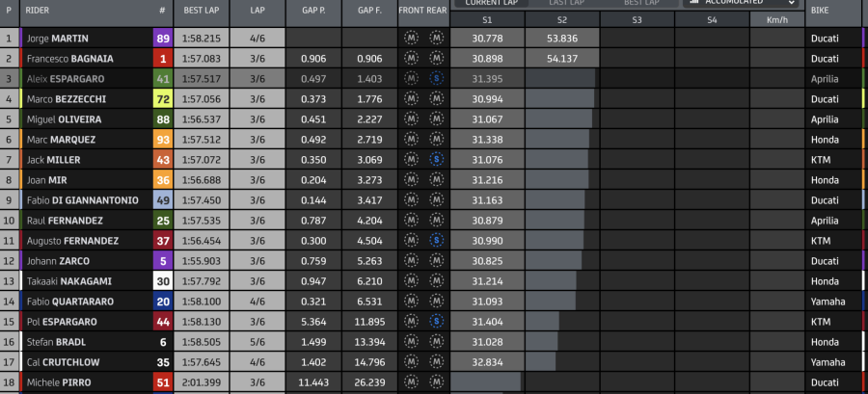Screen dimensions: 868x394
Task: Click Aleix Espargaro's blue soft rear tyre icon
Action: 436,79
